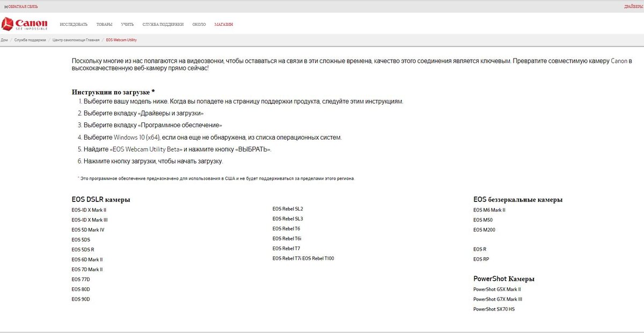The height and width of the screenshot is (333, 644).
Task: Click the EOS Webcam Utility breadcrumb
Action: tap(121, 40)
